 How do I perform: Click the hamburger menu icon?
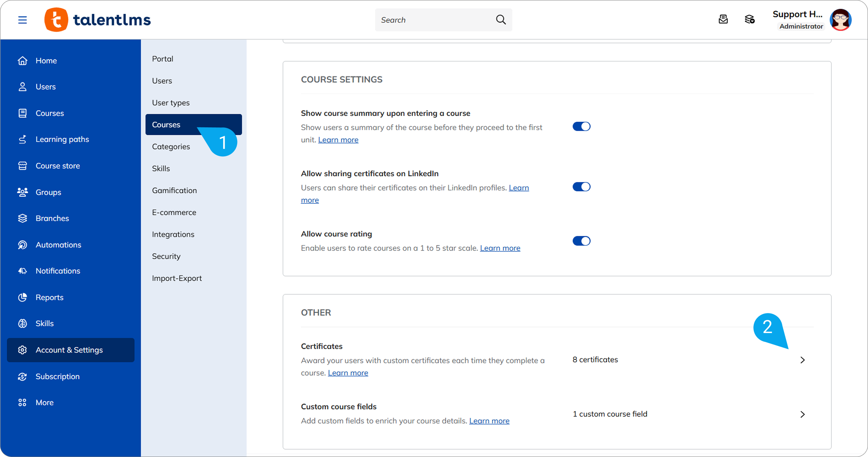[23, 20]
